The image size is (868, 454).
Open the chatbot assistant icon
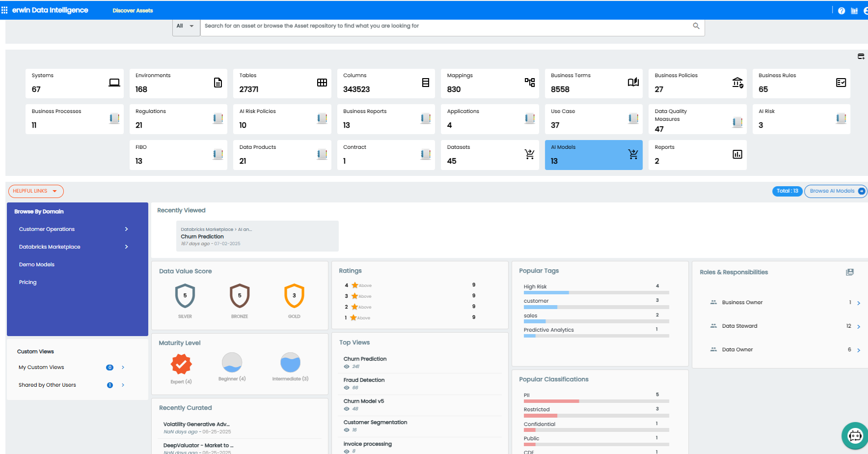(855, 436)
